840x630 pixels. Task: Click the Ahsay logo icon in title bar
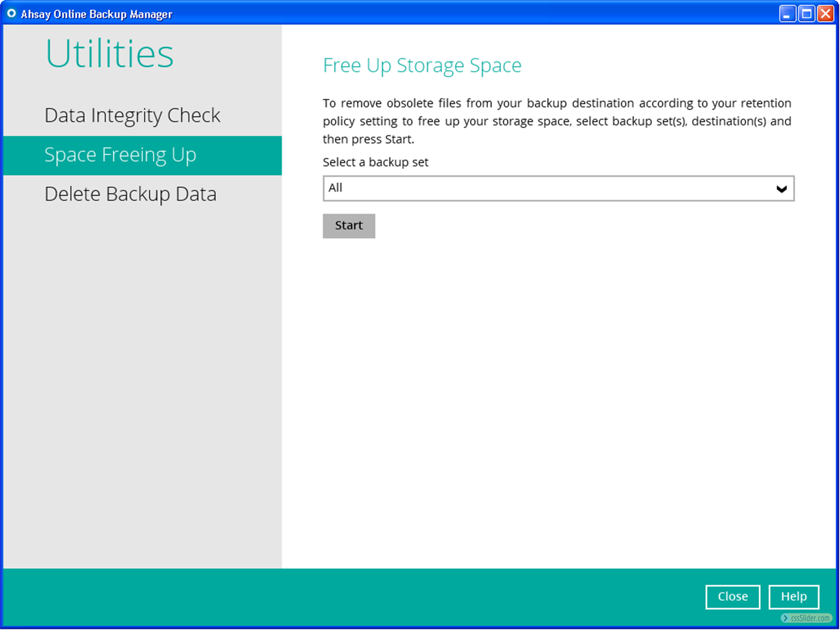pos(11,13)
